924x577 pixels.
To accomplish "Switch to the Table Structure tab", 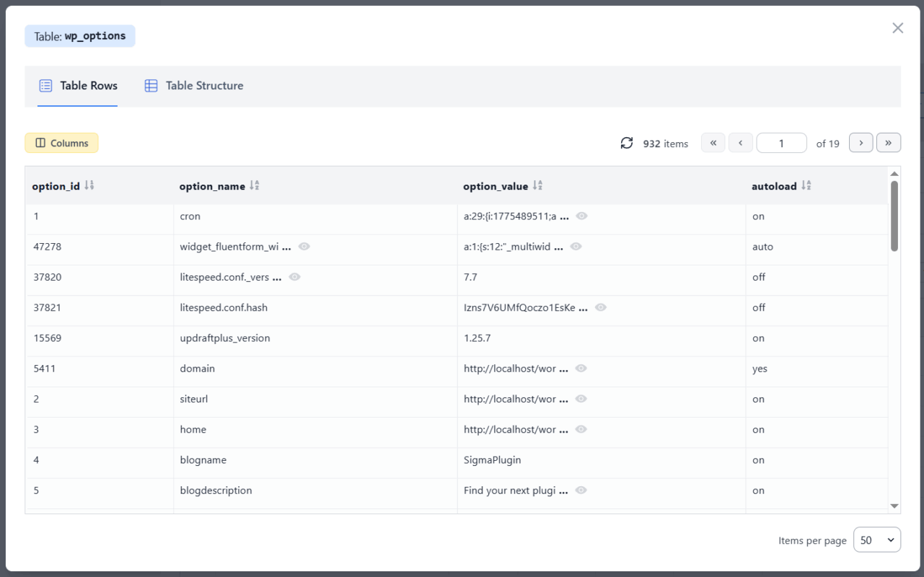I will click(193, 85).
